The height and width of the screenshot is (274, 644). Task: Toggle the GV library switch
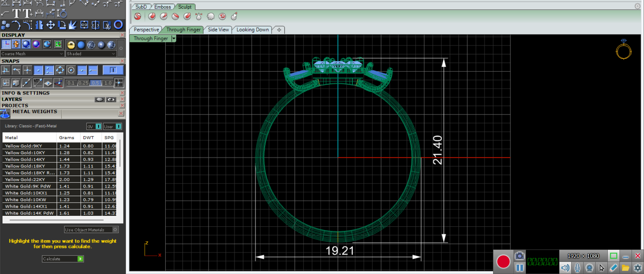point(98,126)
